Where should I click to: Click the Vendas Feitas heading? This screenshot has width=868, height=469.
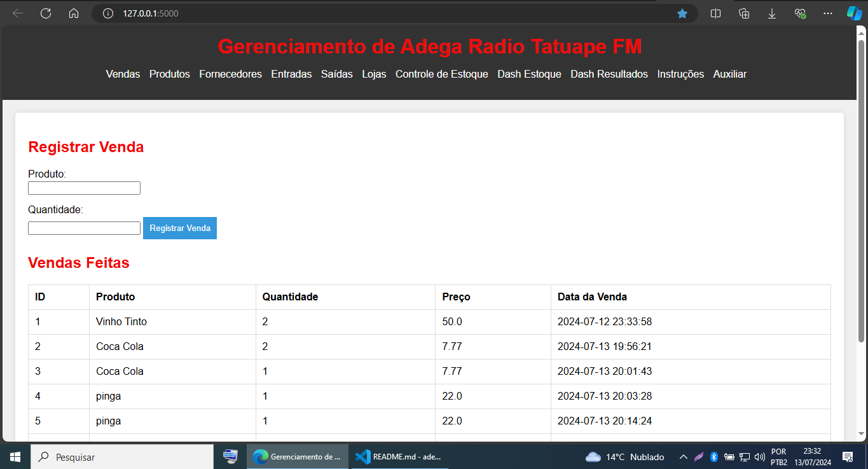79,263
